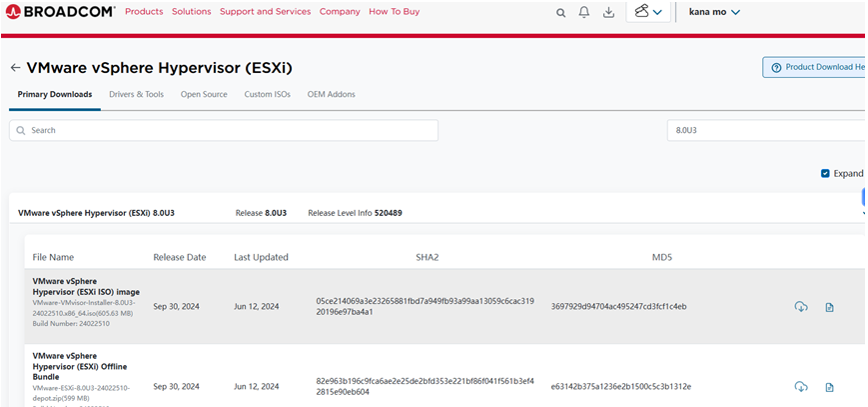Click the Search input field
The width and height of the screenshot is (868, 407).
pyautogui.click(x=224, y=130)
